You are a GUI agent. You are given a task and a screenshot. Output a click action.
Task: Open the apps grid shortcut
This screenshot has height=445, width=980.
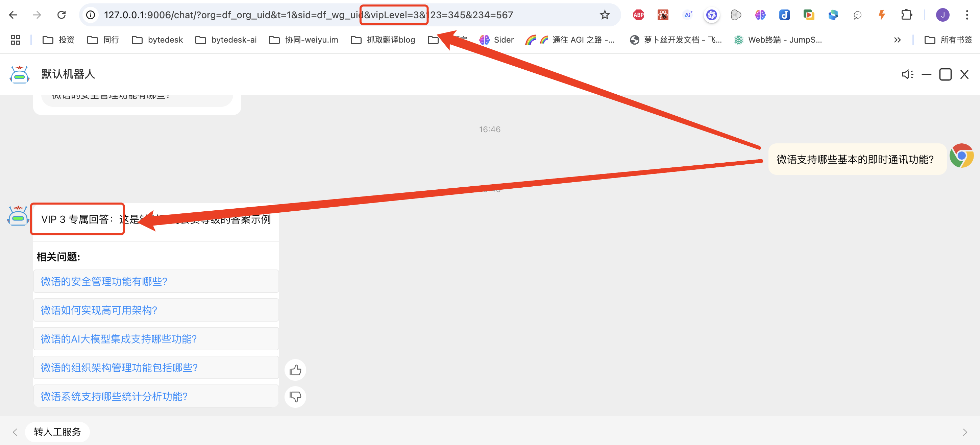click(15, 40)
